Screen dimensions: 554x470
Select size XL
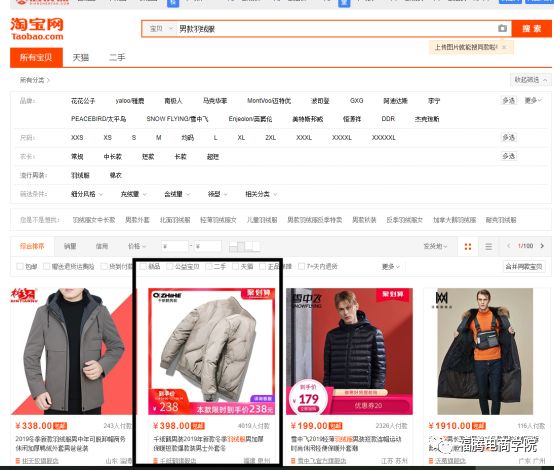(241, 137)
